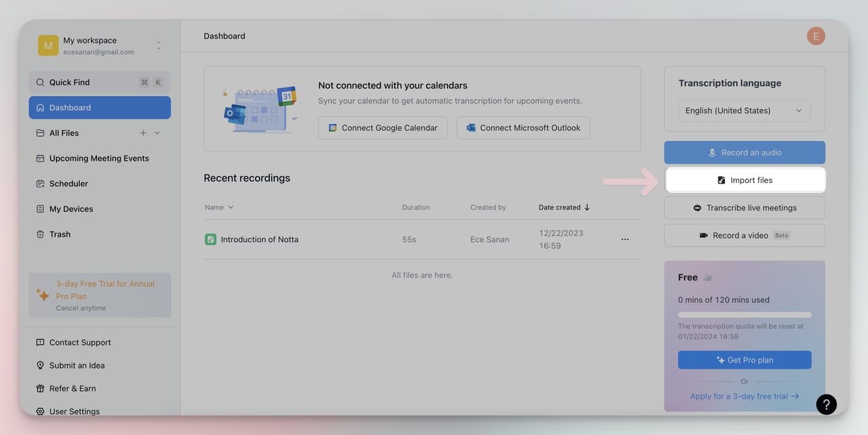
Task: Open Refer & Earn
Action: click(72, 388)
